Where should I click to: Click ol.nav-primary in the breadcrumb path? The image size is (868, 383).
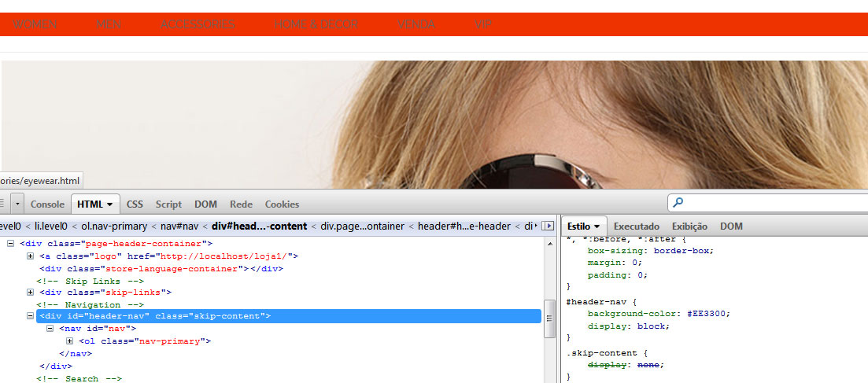[x=114, y=226]
